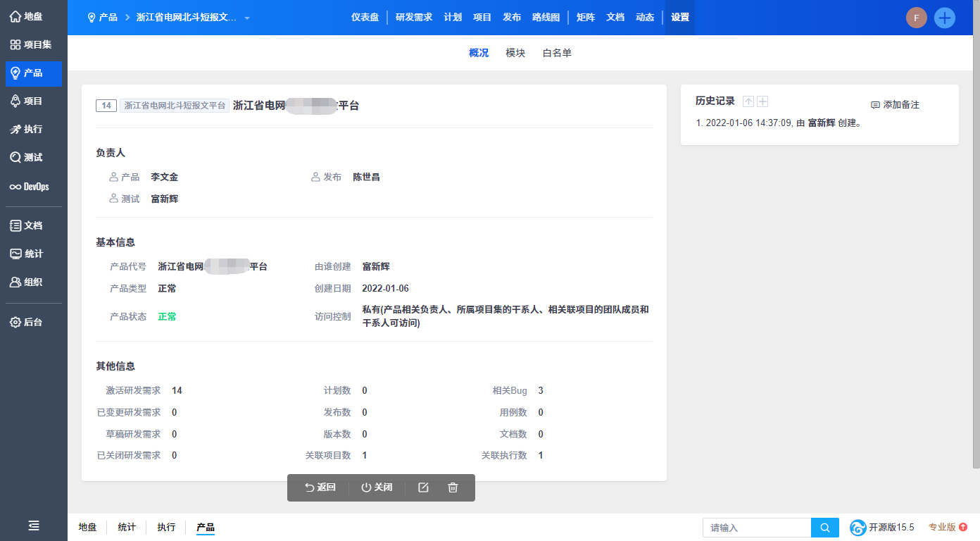Collapse the left sidebar menu
The image size is (980, 541).
34,526
